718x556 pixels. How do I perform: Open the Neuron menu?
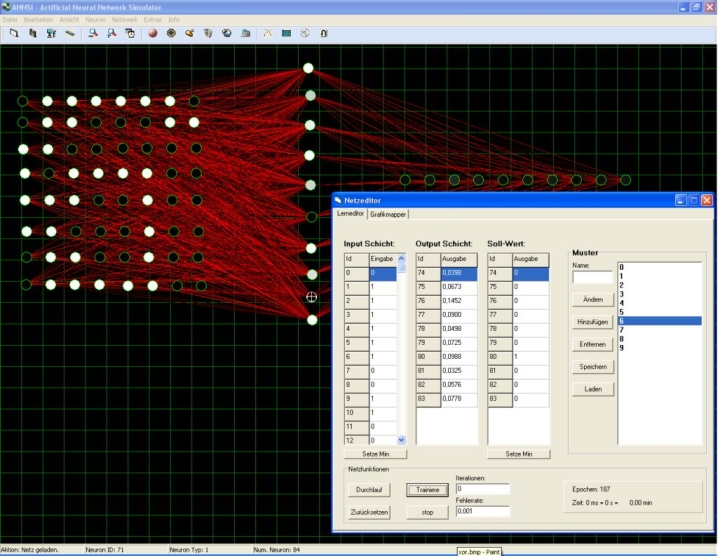96,19
